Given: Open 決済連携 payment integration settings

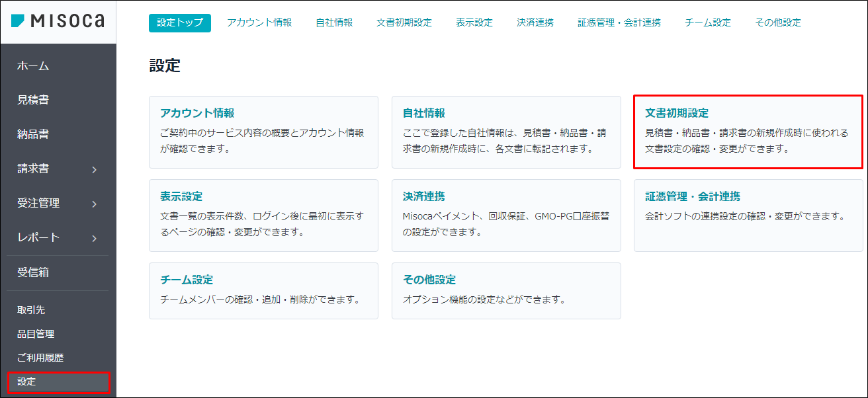Looking at the screenshot, I should 507,216.
